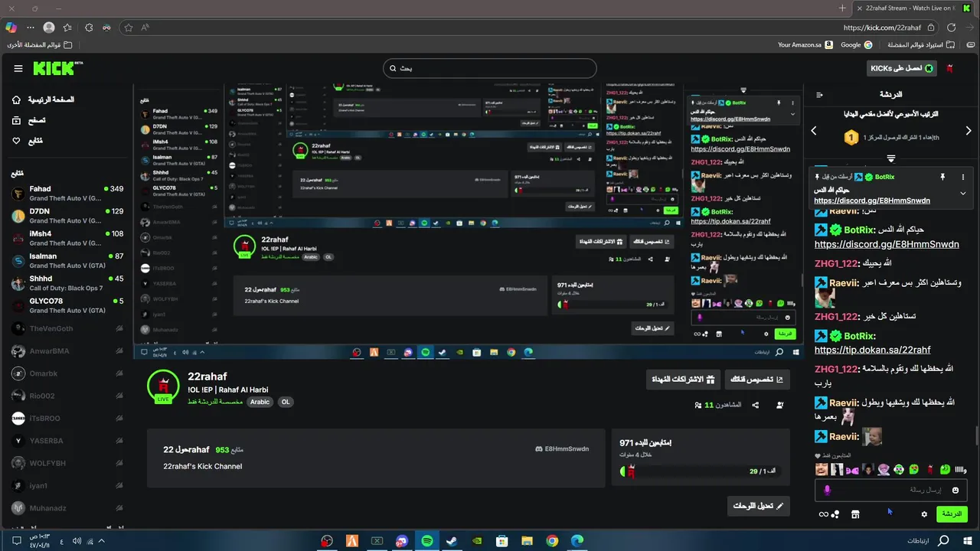Open the emoji picker in the chat box
Screen dimensions: 980x551
pos(955,490)
